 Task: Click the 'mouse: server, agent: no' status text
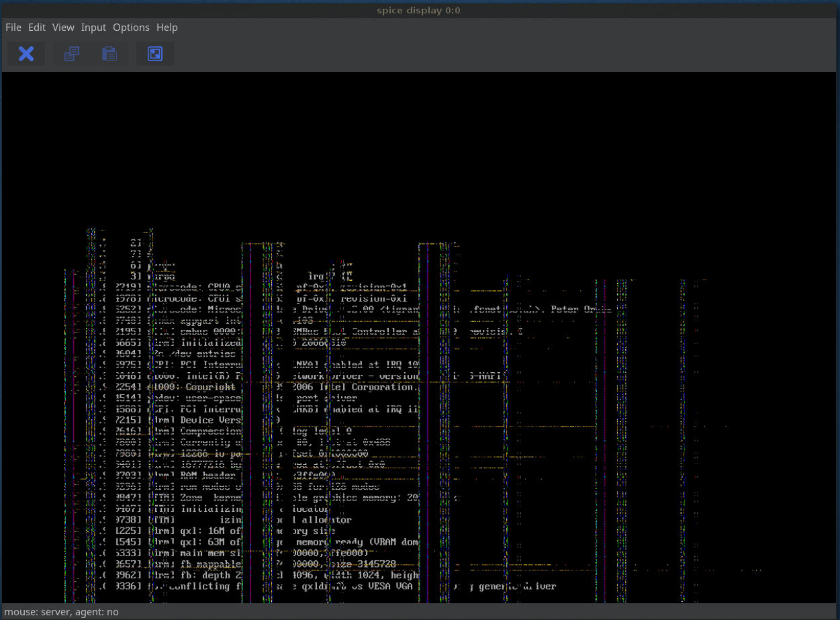pos(62,611)
